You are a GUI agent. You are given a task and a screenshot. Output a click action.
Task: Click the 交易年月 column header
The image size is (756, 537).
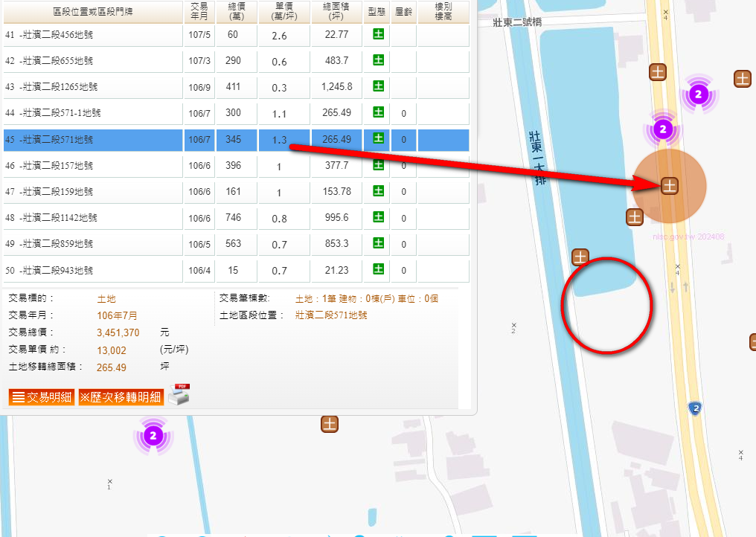point(199,11)
